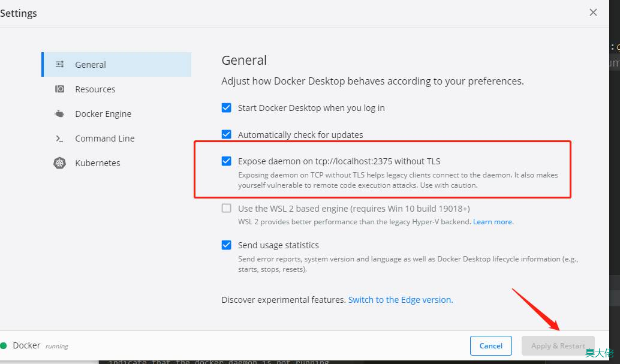
Task: Open the Resources settings tab
Action: pos(117,89)
